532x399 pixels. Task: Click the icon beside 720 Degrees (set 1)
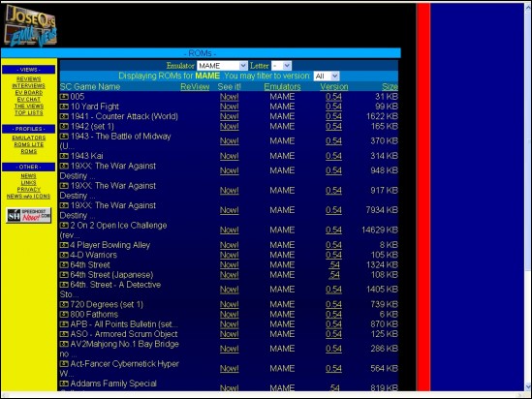tap(64, 304)
